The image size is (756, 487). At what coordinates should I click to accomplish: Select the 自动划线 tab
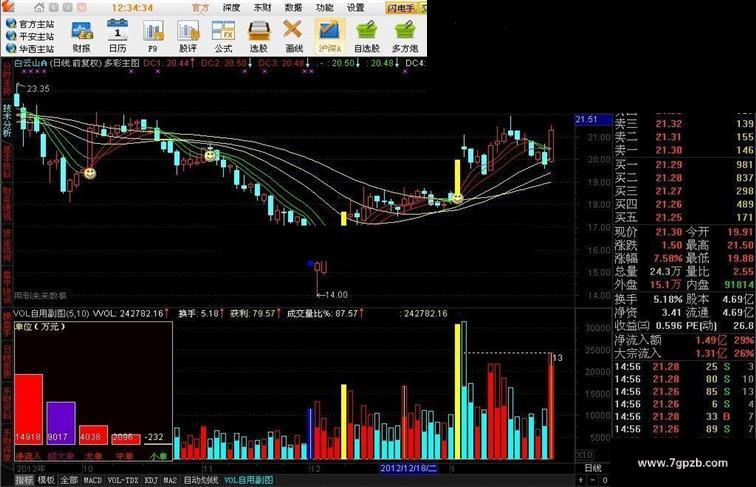pyautogui.click(x=201, y=480)
